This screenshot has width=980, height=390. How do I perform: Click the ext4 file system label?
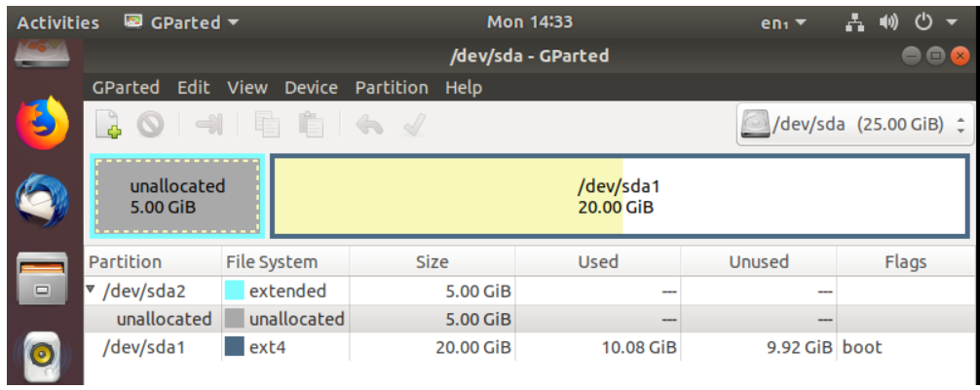[267, 347]
